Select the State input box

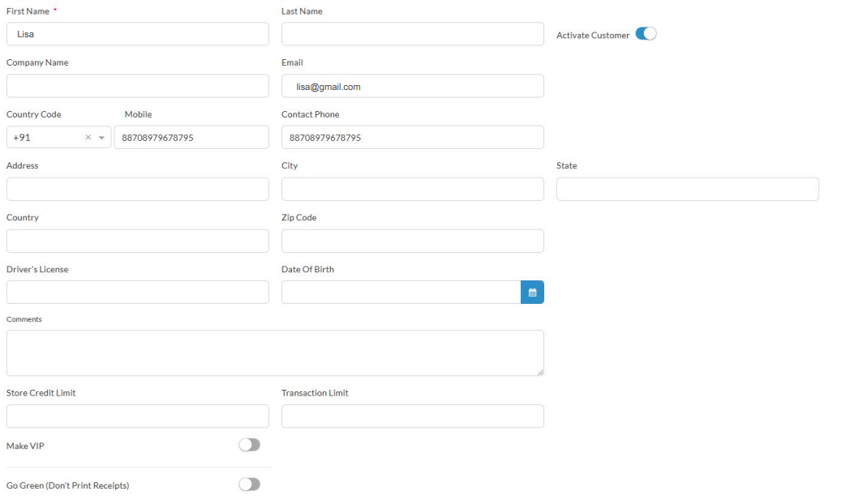(687, 189)
